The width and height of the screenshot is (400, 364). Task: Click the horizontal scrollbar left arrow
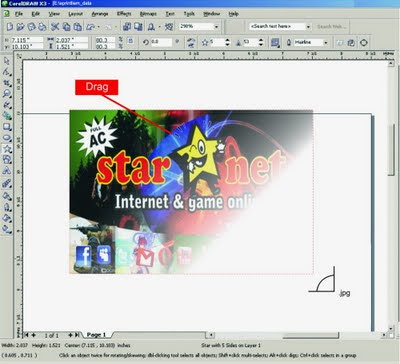tap(210, 335)
